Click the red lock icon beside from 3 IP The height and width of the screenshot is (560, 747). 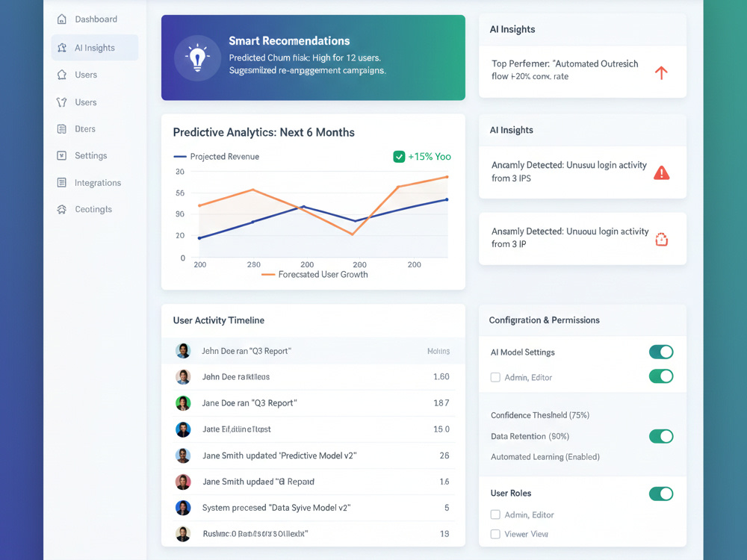coord(661,239)
